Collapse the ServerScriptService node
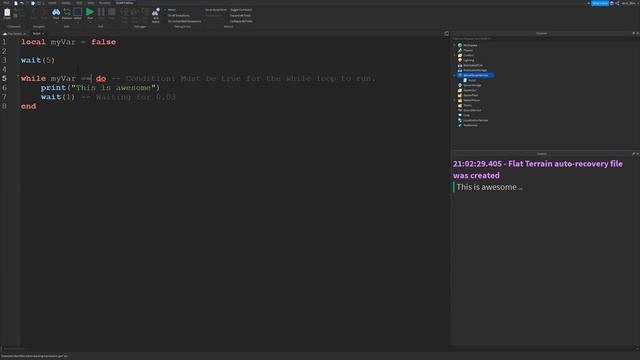This screenshot has width=640, height=360. 455,75
